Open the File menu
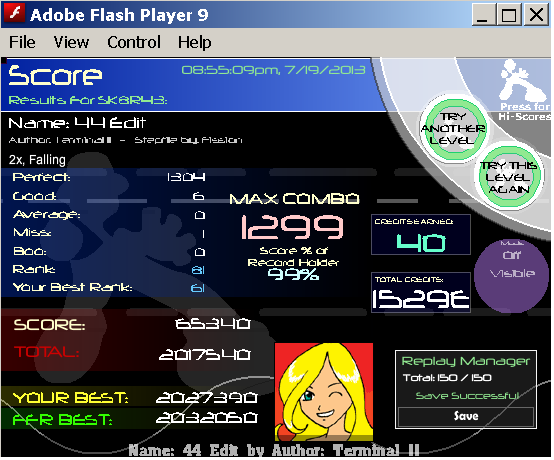The width and height of the screenshot is (554, 460). (x=22, y=42)
